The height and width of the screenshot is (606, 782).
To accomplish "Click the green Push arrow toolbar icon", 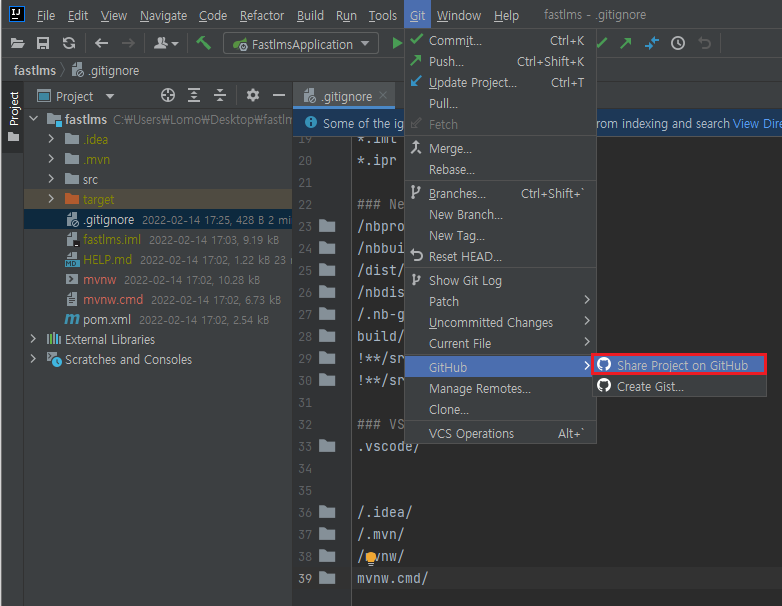I will (x=625, y=43).
